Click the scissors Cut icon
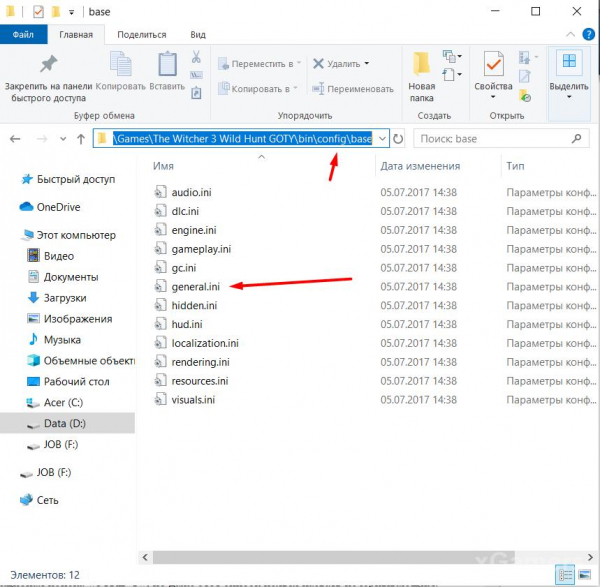This screenshot has width=600, height=587. tap(196, 57)
